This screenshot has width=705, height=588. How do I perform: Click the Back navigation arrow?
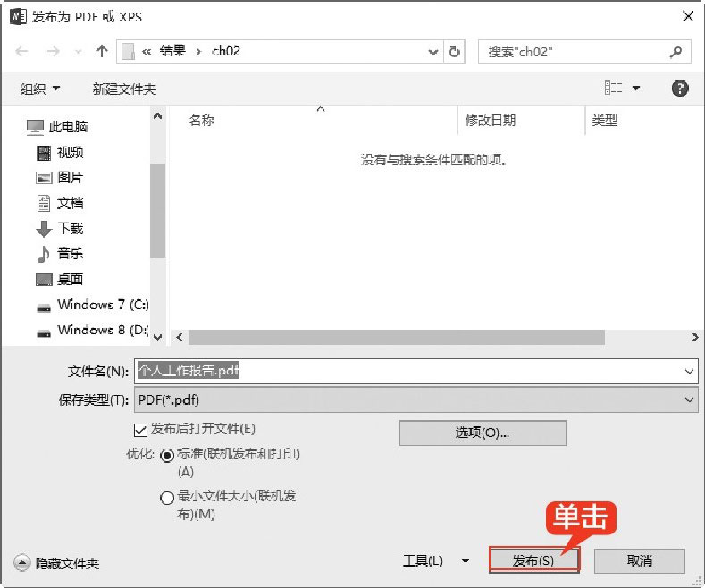pos(21,51)
